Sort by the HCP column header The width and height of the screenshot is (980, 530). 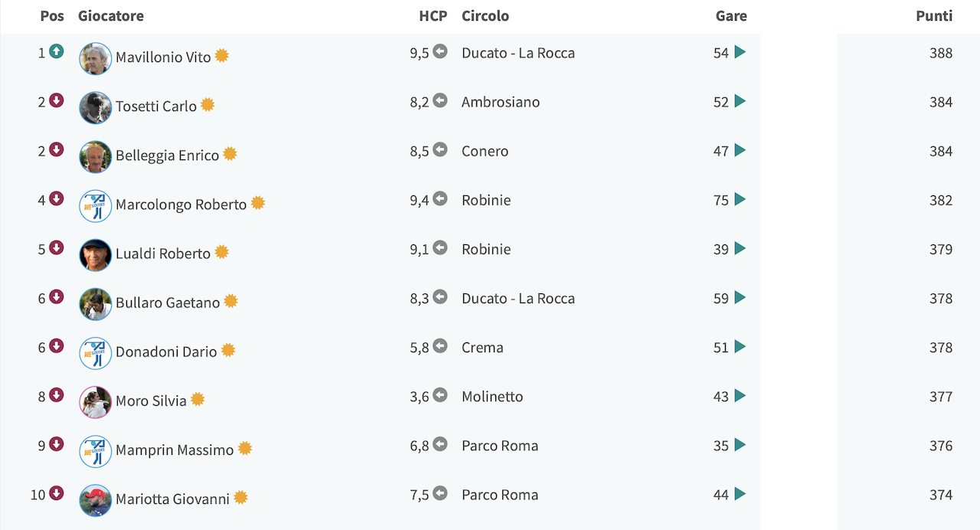point(433,15)
